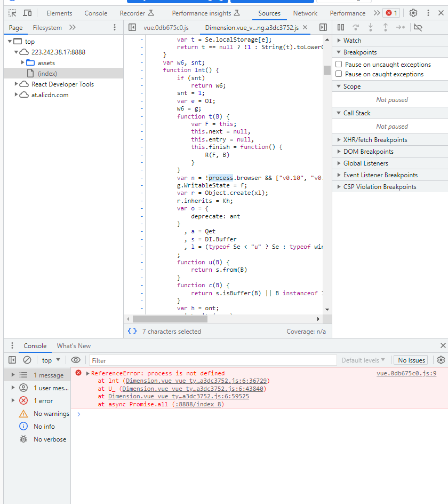Click the No Issues button
Screen dimensions: 448x504
click(x=411, y=360)
